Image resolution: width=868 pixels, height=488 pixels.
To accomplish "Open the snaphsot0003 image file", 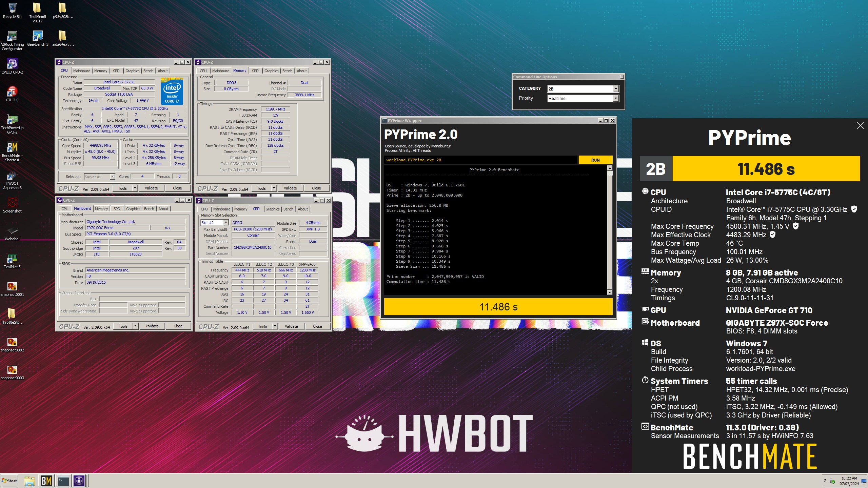I will coord(12,372).
